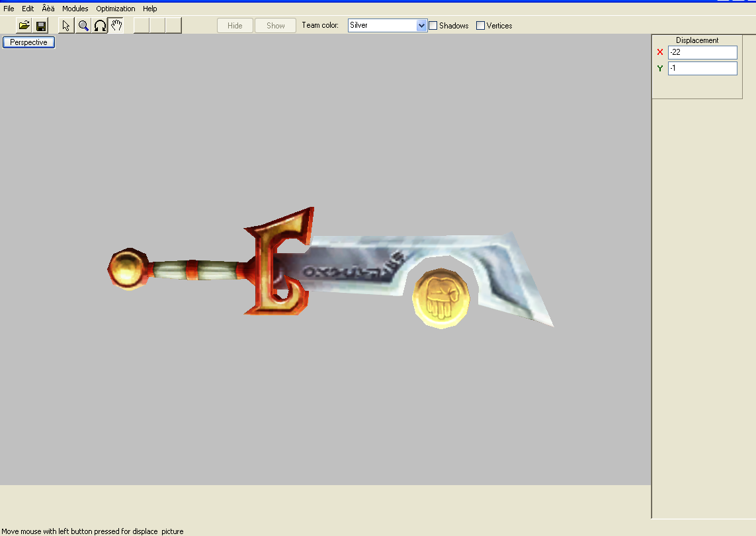Click the Team color label
Viewport: 756px width, 536px height.
pyautogui.click(x=320, y=25)
